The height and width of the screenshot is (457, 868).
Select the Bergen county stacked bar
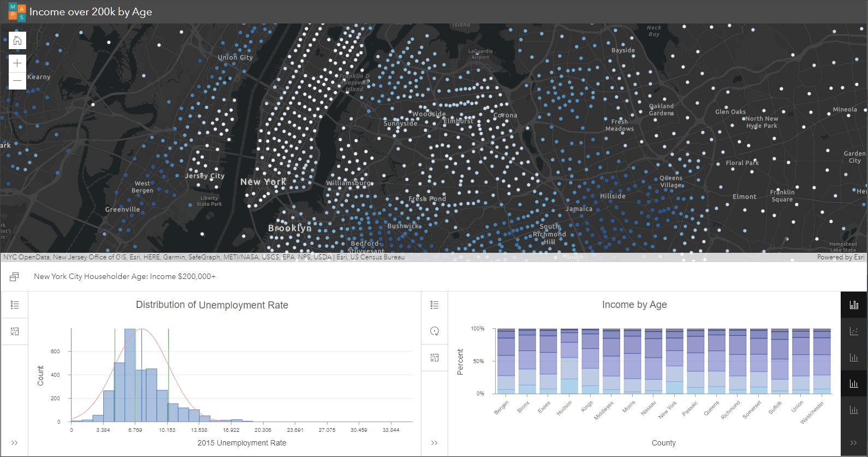click(506, 361)
